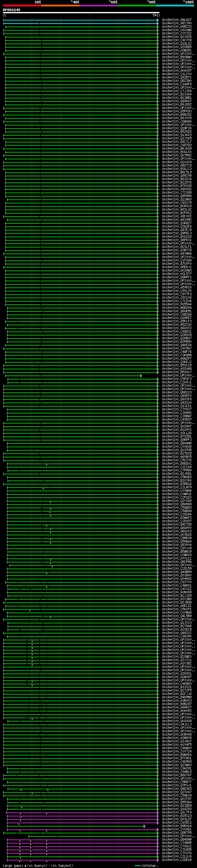The height and width of the screenshot is (868, 197).
Task: Click the label UniRef100_B1ZWB1
Action: [177, 98]
